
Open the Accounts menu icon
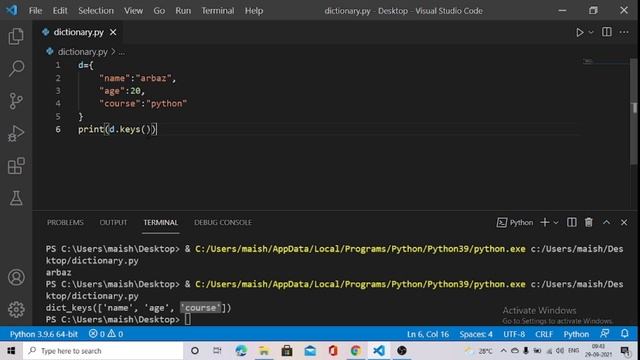click(x=16, y=278)
